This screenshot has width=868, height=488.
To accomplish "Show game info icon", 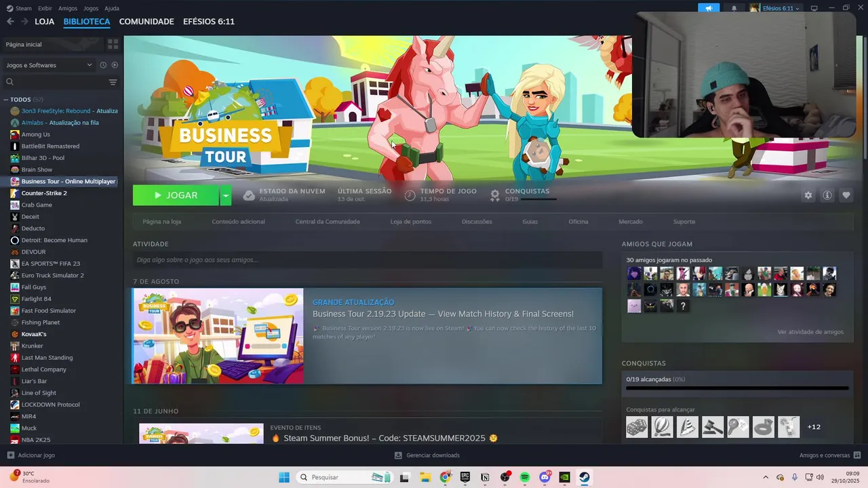I will coord(827,195).
